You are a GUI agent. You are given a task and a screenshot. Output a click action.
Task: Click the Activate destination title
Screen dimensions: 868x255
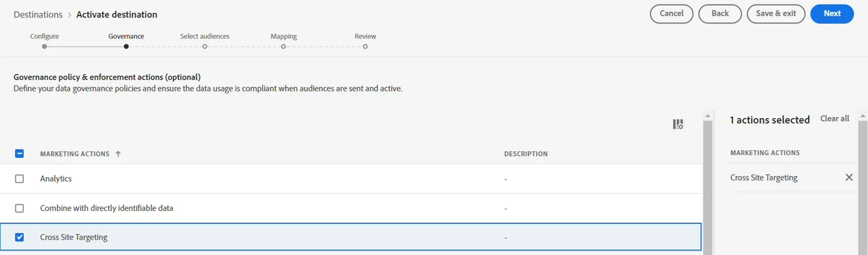click(x=117, y=14)
